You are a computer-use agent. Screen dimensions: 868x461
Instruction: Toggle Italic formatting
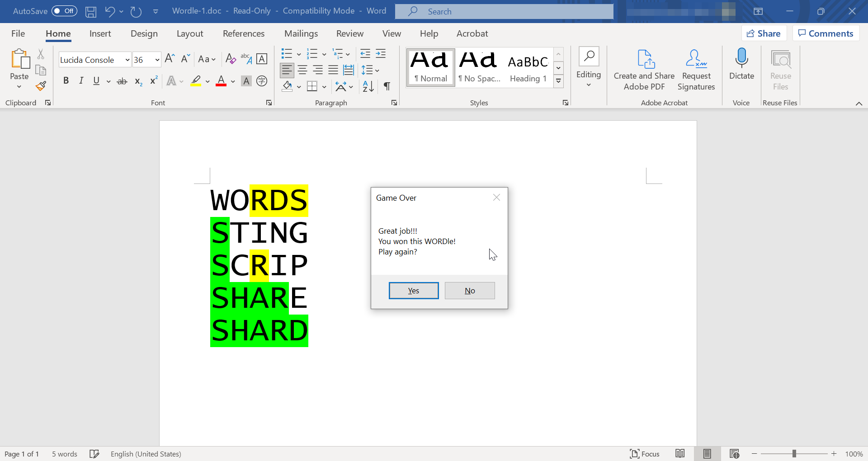pyautogui.click(x=81, y=81)
